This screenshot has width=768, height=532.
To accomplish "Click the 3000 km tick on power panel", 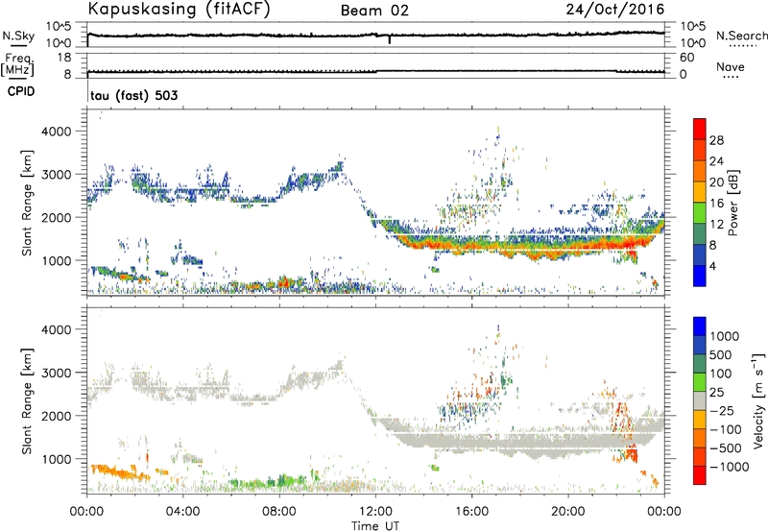I will (58, 175).
